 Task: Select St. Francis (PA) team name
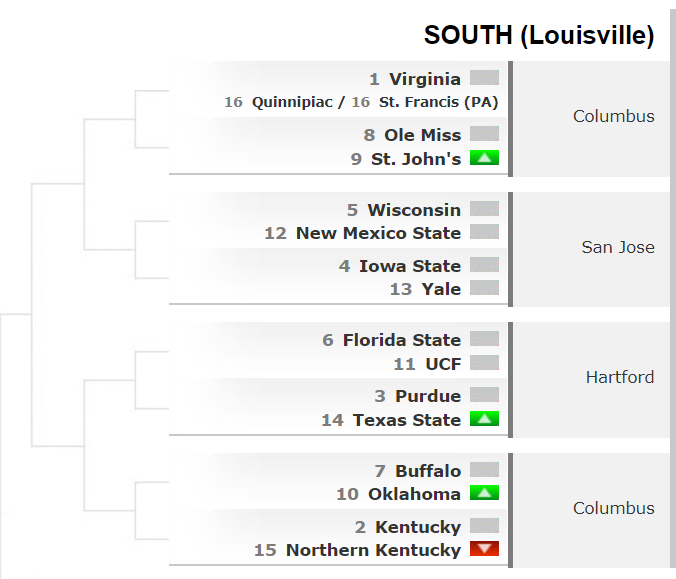pos(438,103)
